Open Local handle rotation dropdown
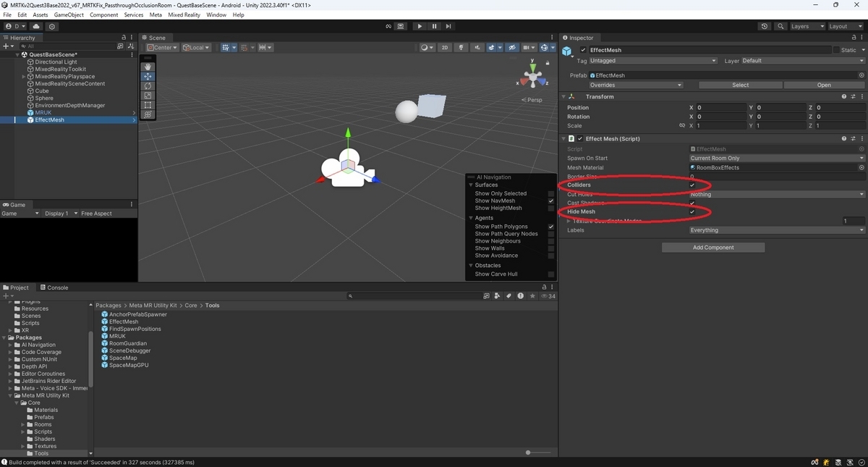The width and height of the screenshot is (868, 467). (x=196, y=48)
